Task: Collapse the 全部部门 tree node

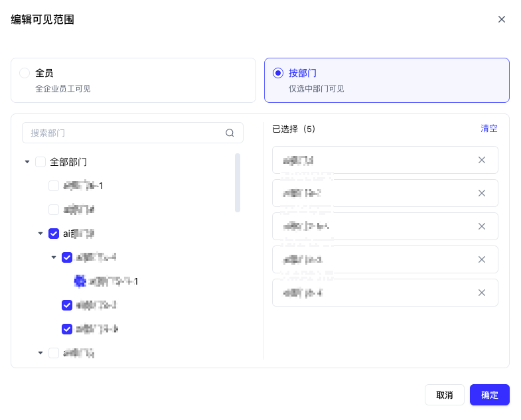Action: [x=27, y=162]
